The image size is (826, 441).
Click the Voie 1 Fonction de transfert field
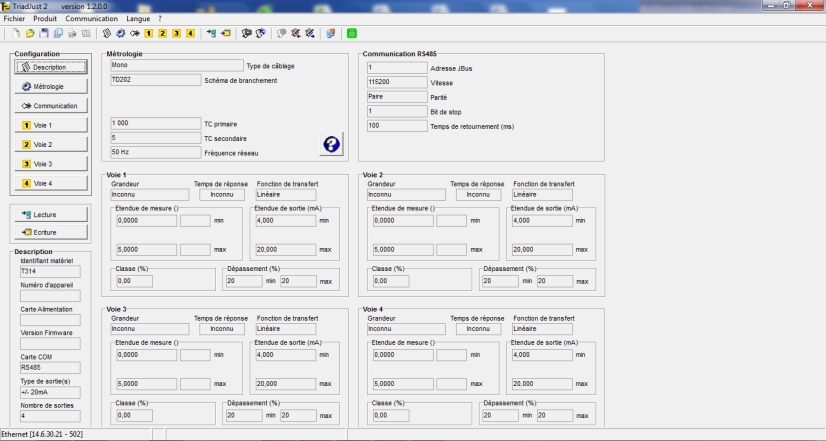pyautogui.click(x=286, y=194)
